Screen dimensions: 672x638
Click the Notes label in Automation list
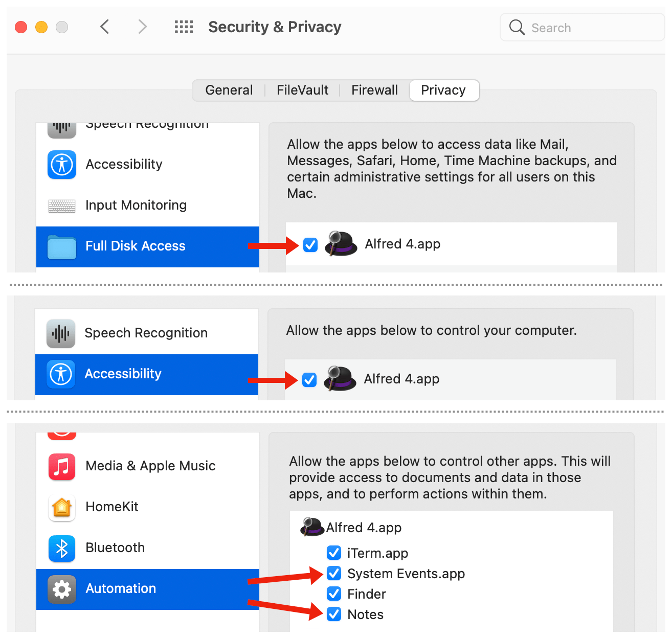click(365, 614)
